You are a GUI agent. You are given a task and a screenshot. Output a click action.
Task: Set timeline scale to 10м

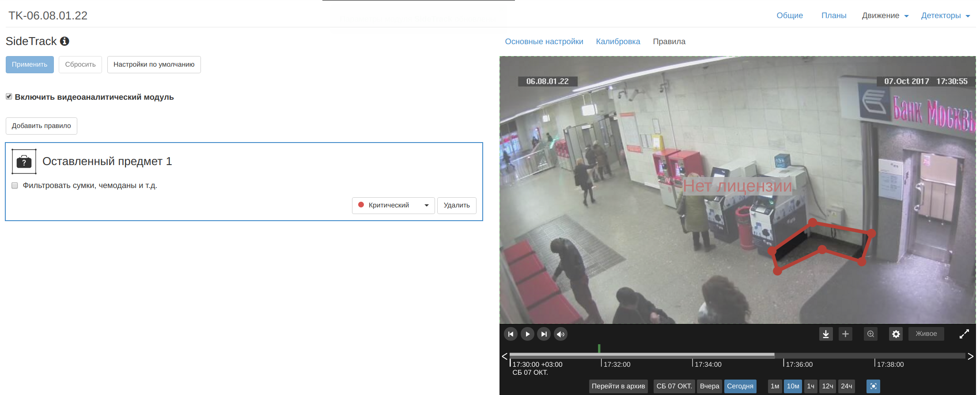[793, 386]
